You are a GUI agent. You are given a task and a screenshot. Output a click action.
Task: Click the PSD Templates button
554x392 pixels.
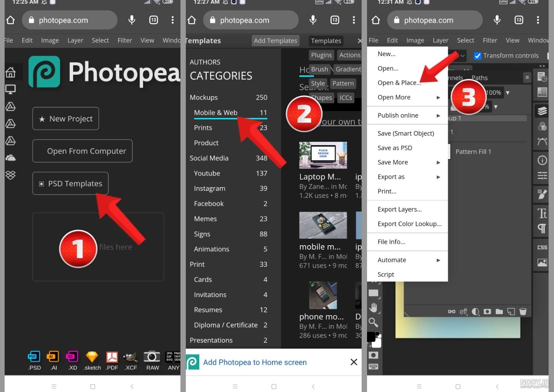point(70,183)
